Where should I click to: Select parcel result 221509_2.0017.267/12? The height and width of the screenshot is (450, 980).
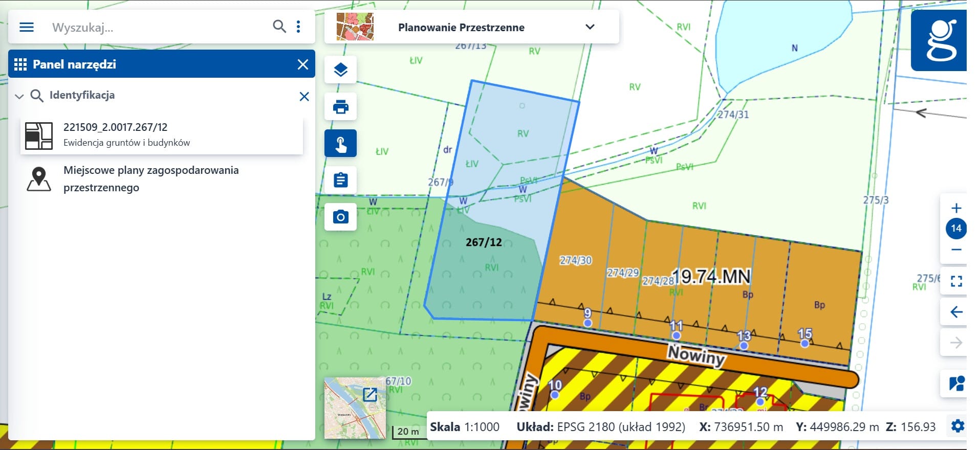click(x=162, y=135)
